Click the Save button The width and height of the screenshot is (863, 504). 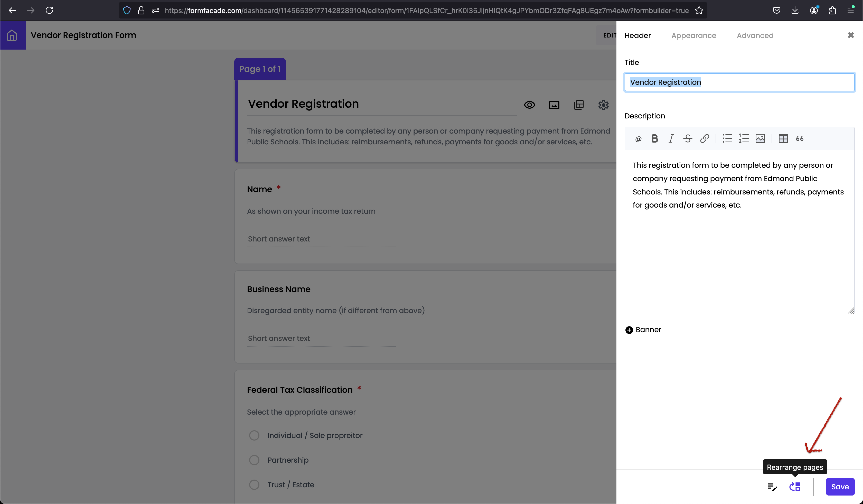[x=840, y=487]
